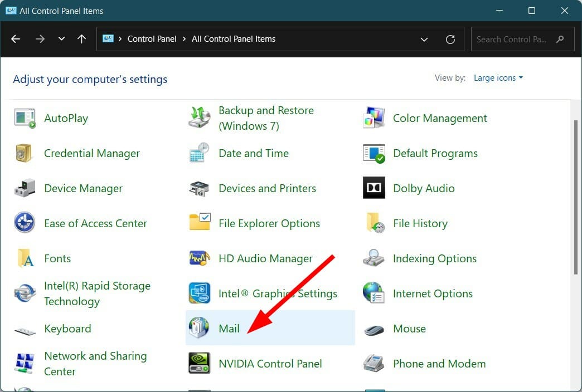Open the Color Management icon
582x392 pixels.
[374, 117]
